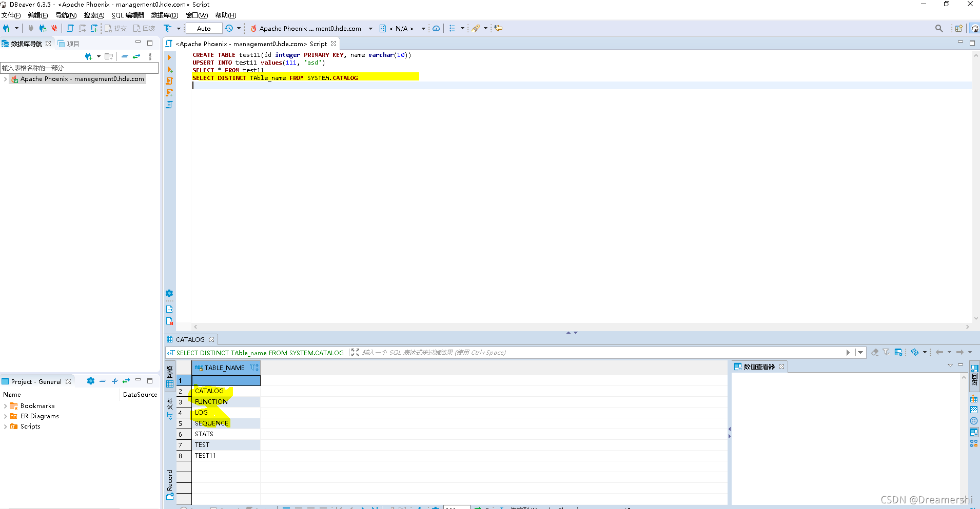980x509 pixels.
Task: Click row number 7 header in results grid
Action: [x=184, y=445]
